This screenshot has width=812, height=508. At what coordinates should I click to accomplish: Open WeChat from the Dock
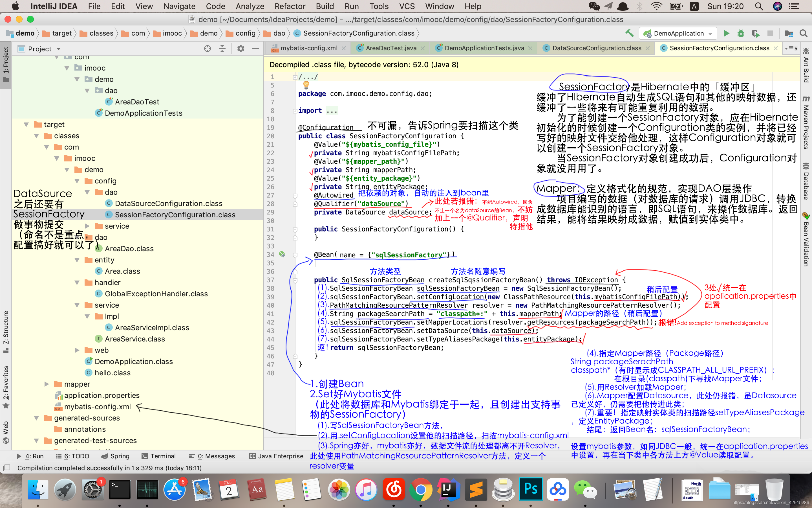pyautogui.click(x=585, y=489)
